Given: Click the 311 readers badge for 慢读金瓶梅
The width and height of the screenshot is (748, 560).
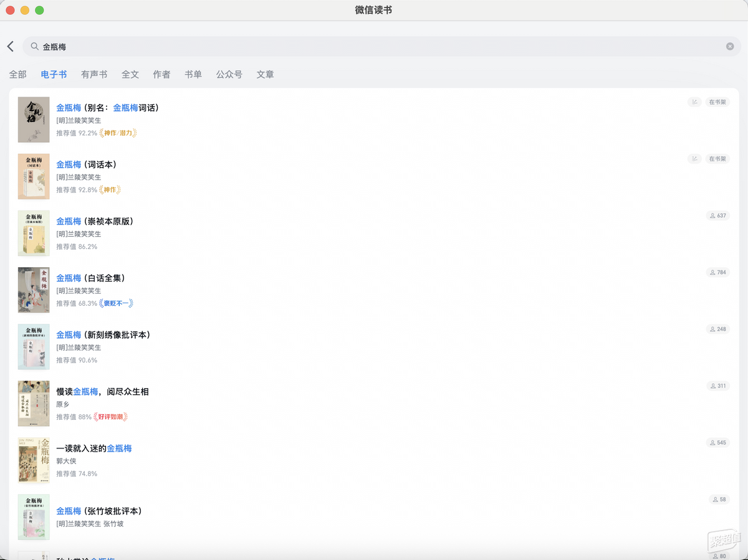Looking at the screenshot, I should coord(717,386).
